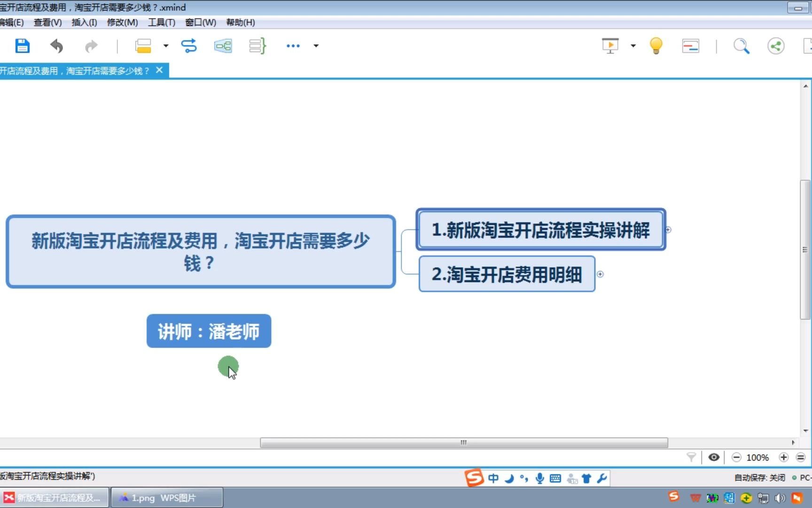Open the network tray icon
The image size is (812, 508).
tap(763, 498)
